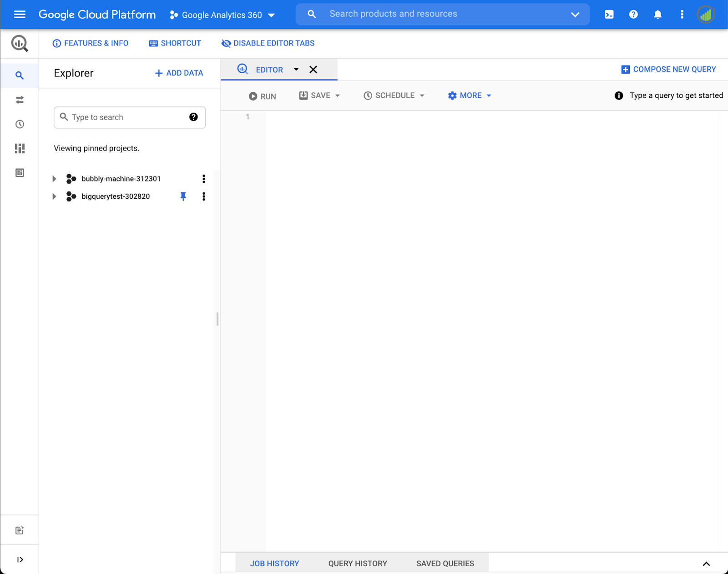The image size is (728, 574).
Task: Open the Editor tab dropdown arrow
Action: click(296, 70)
